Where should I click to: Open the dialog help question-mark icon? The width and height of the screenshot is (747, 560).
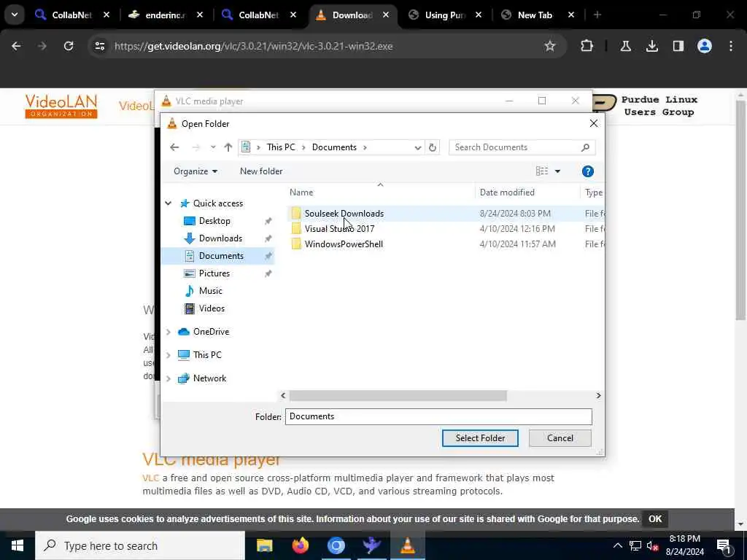pyautogui.click(x=587, y=171)
